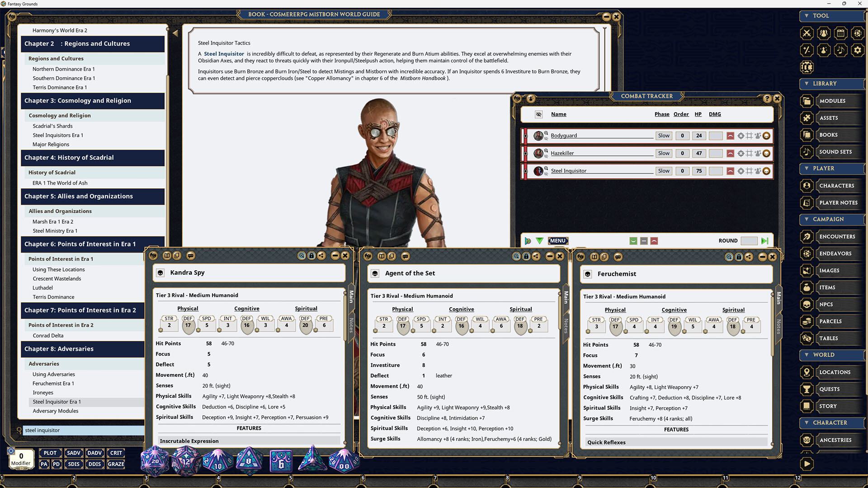Toggle Bodyguard's Slow phase button
This screenshot has width=868, height=488.
click(x=664, y=136)
